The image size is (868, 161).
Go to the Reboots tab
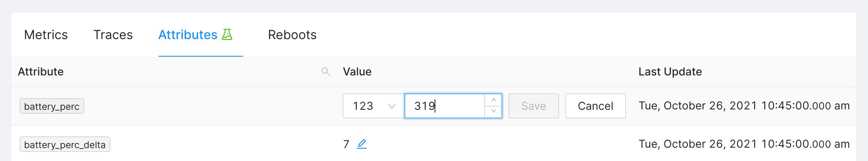point(292,35)
